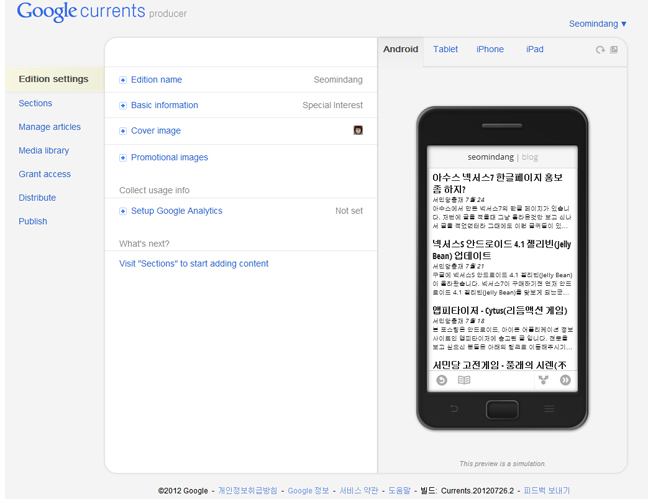Screen dimensions: 648x499
Task: Click the 도움말 footer link
Action: (399, 491)
